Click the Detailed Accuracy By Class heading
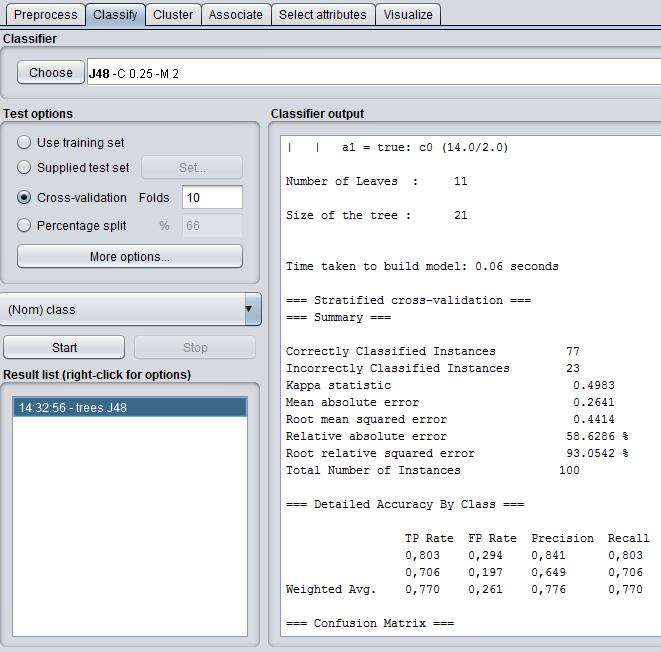The height and width of the screenshot is (652, 661). tap(405, 504)
